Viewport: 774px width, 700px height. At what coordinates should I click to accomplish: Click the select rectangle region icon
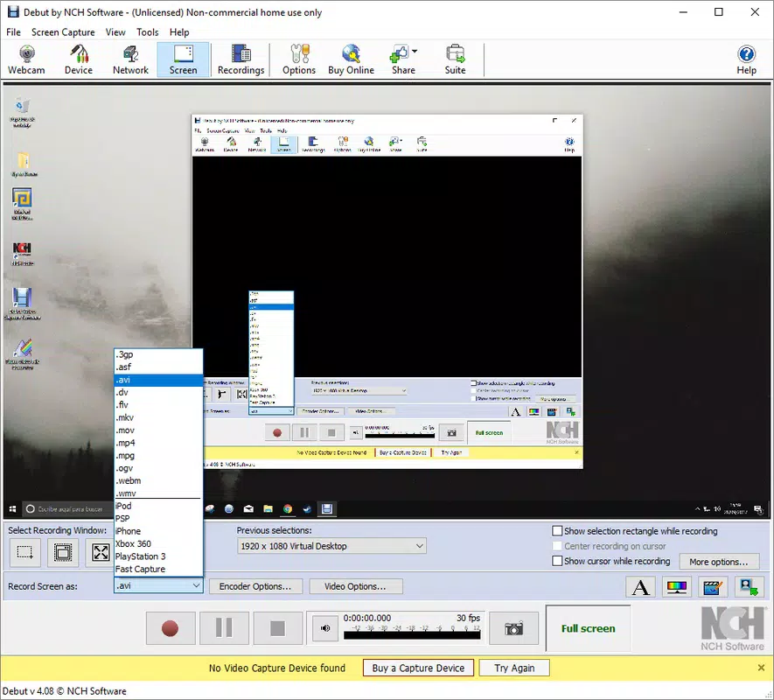pyautogui.click(x=24, y=552)
